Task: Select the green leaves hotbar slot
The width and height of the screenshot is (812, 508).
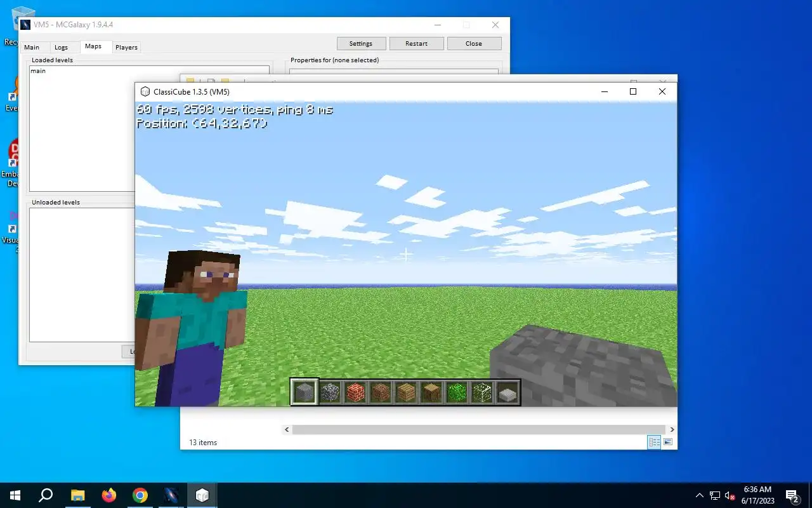Action: coord(457,392)
